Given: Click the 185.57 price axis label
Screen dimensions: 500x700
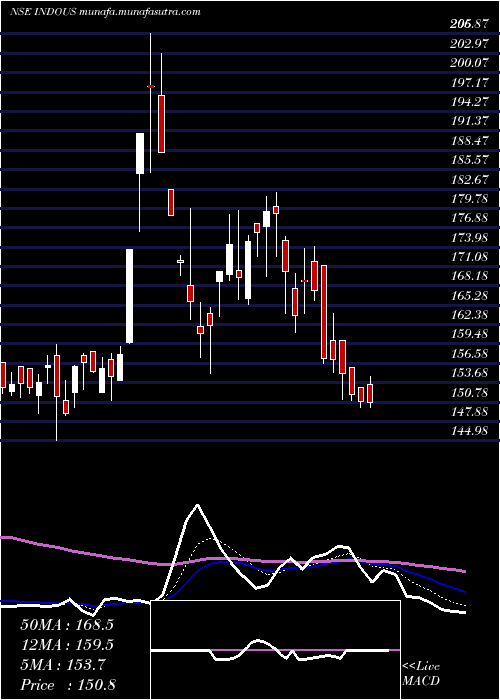Looking at the screenshot, I should [x=469, y=160].
